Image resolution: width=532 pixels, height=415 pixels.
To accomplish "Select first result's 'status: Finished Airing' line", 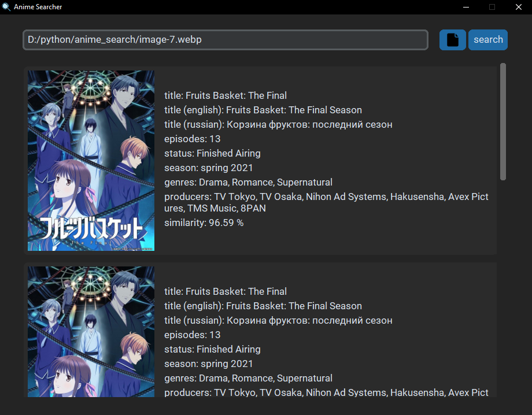I will click(x=212, y=153).
